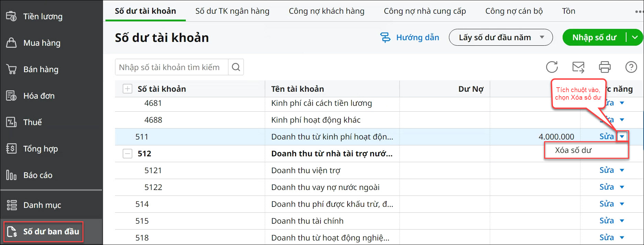Click Sửa for account 511
Image resolution: width=644 pixels, height=245 pixels.
tap(606, 137)
